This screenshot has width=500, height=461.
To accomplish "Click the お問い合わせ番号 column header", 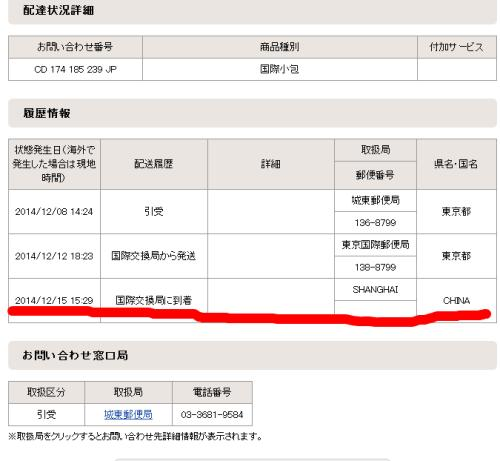I will (x=75, y=47).
